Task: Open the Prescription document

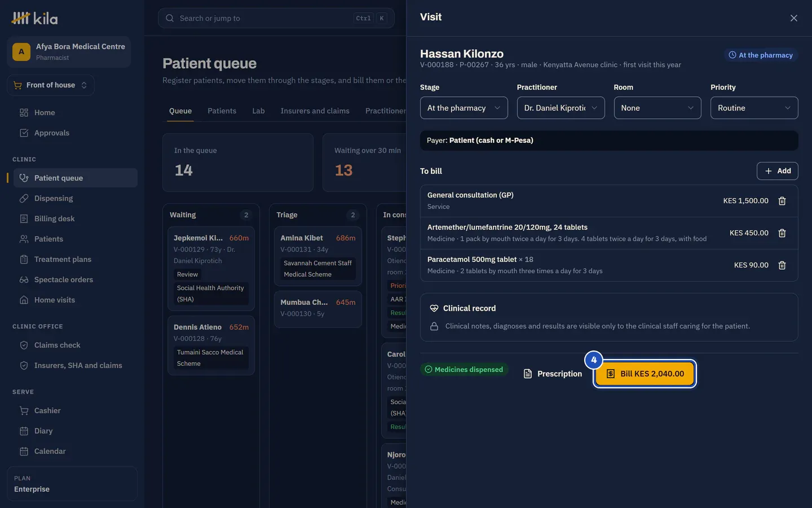Action: coord(553,374)
